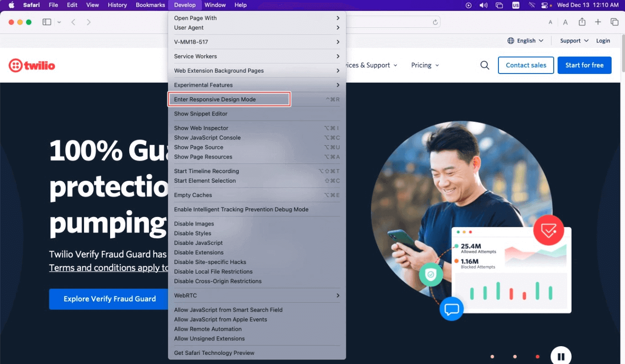
Task: Toggle Disable Local File Restrictions
Action: coord(257,271)
